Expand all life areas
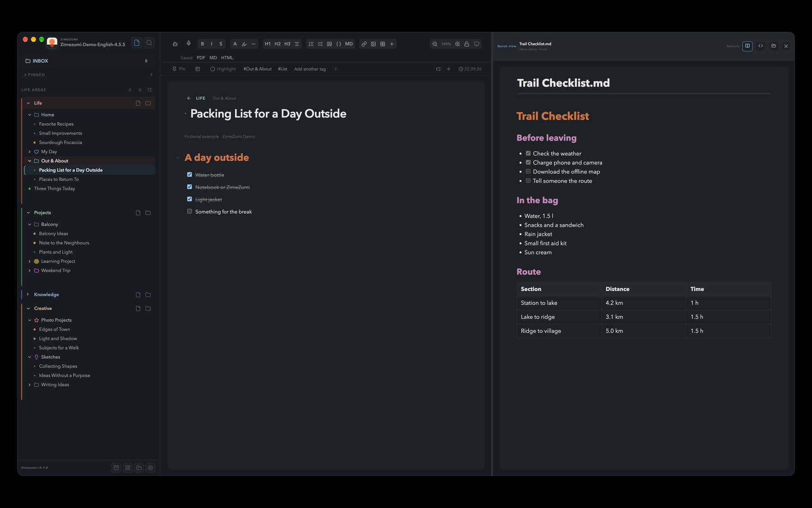 tap(140, 90)
